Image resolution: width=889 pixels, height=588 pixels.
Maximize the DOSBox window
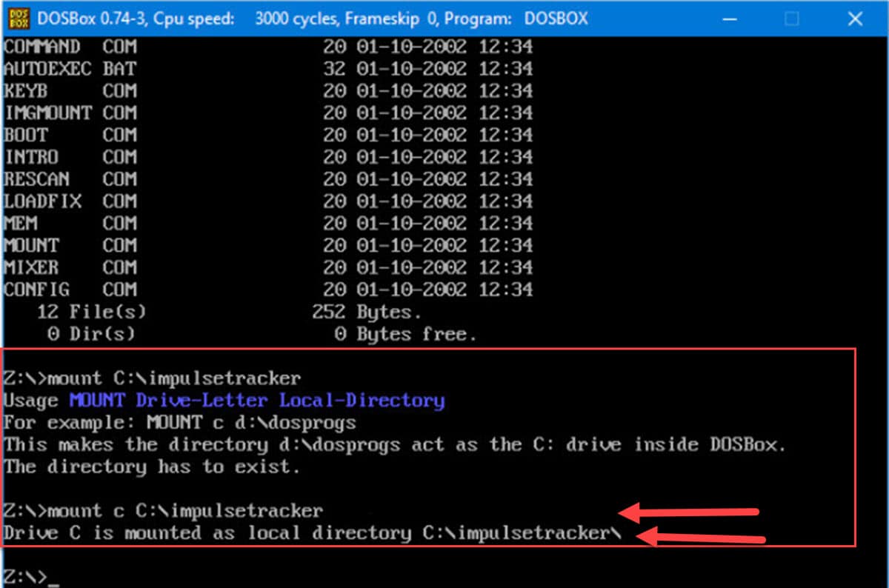pos(792,19)
